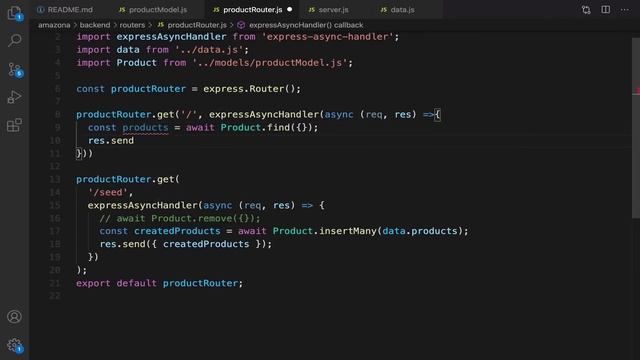Split the editor to the right
This screenshot has height=360, width=640.
pyautogui.click(x=606, y=9)
